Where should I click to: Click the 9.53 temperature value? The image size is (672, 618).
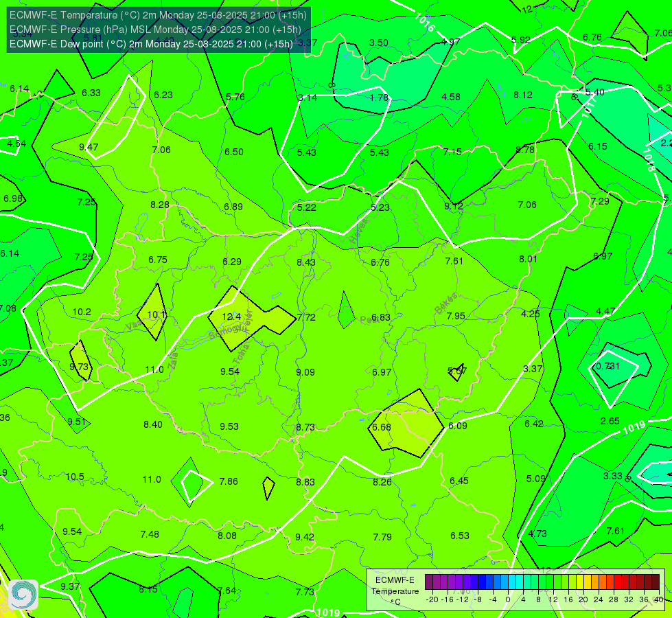[229, 426]
